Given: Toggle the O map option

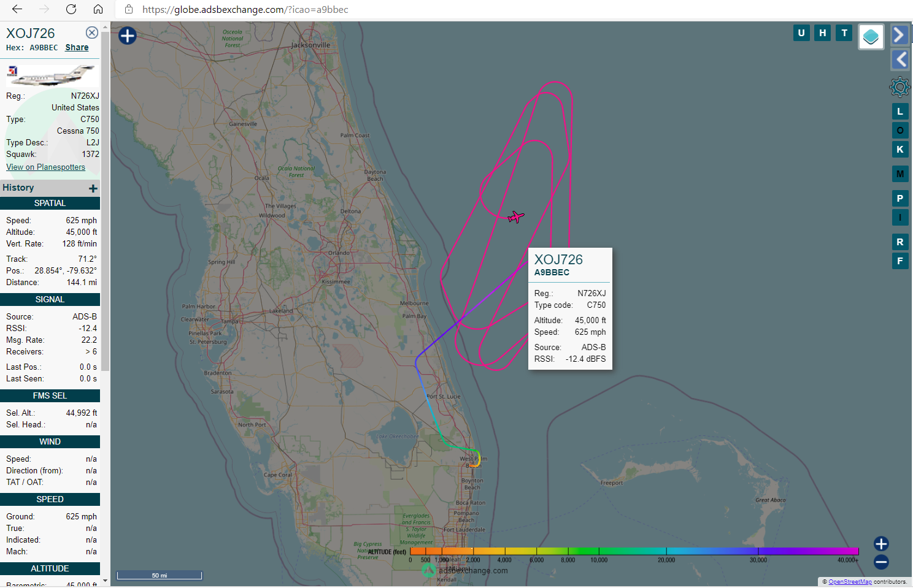Looking at the screenshot, I should [x=900, y=131].
